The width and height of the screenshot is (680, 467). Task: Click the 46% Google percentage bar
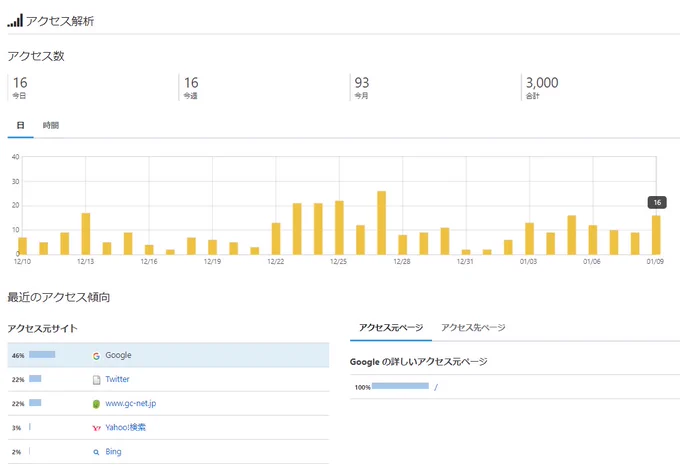coord(42,355)
